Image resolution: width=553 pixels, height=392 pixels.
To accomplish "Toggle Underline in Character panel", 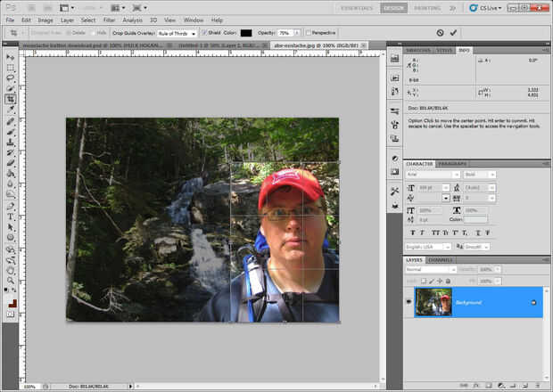I will [478, 233].
